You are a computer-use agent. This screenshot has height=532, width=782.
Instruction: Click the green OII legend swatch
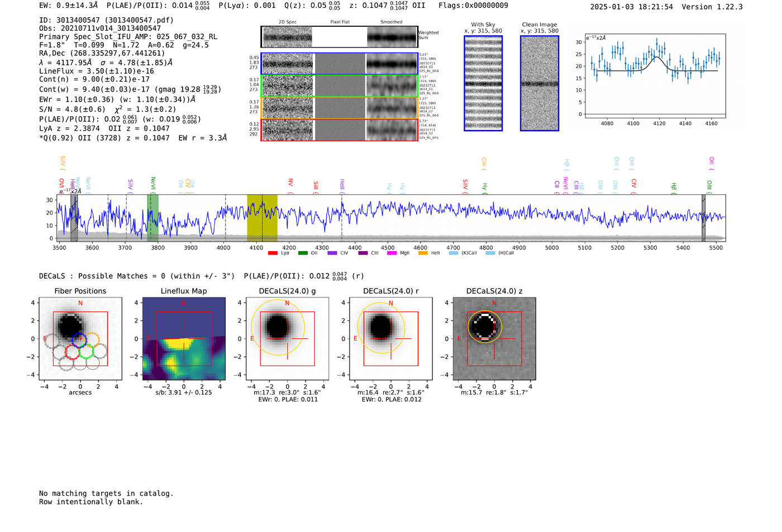[x=303, y=253]
